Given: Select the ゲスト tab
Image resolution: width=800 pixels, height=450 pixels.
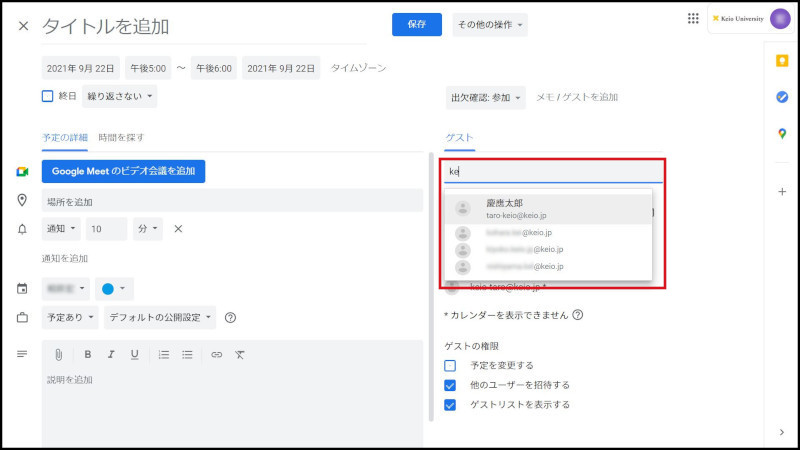Looking at the screenshot, I should [459, 137].
